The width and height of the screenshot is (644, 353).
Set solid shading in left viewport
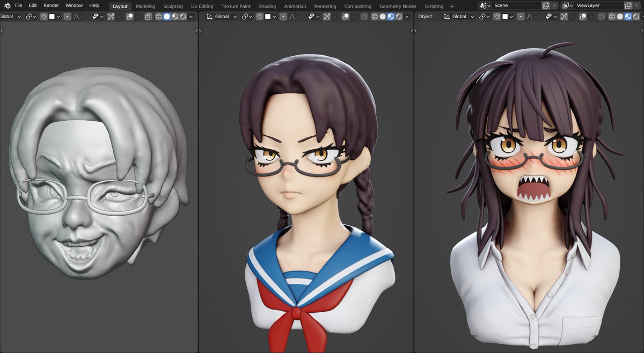click(166, 17)
